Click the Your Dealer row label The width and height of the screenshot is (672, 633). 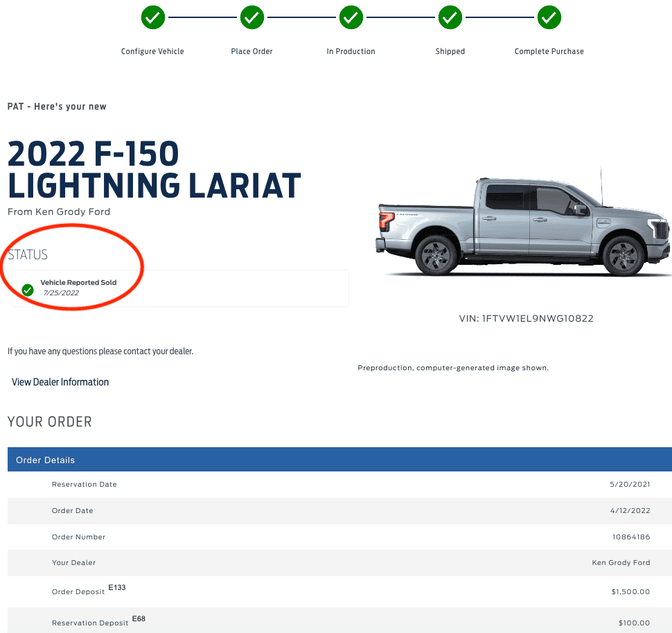pyautogui.click(x=73, y=563)
